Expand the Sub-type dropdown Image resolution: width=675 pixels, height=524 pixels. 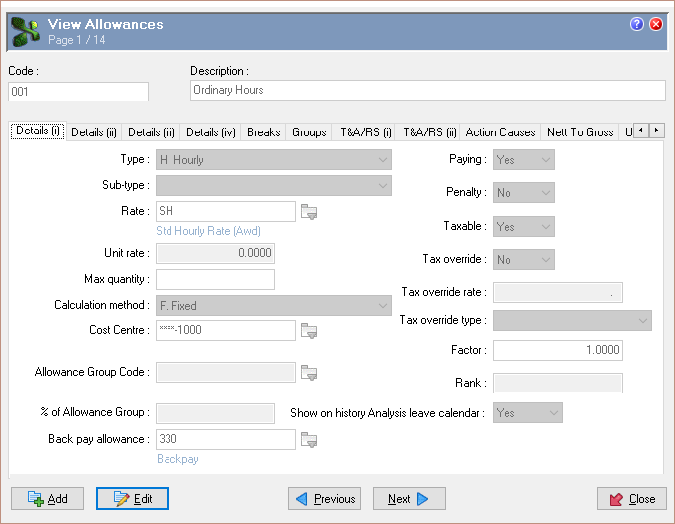click(x=274, y=186)
